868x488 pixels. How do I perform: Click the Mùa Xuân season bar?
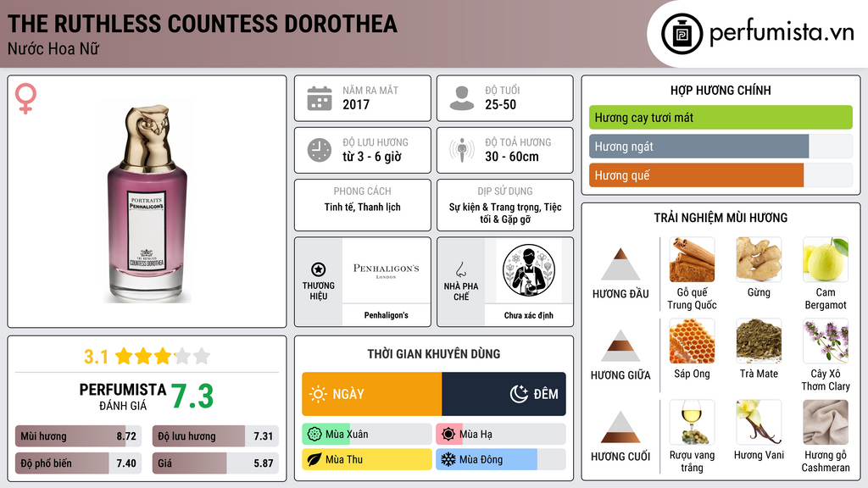click(367, 435)
